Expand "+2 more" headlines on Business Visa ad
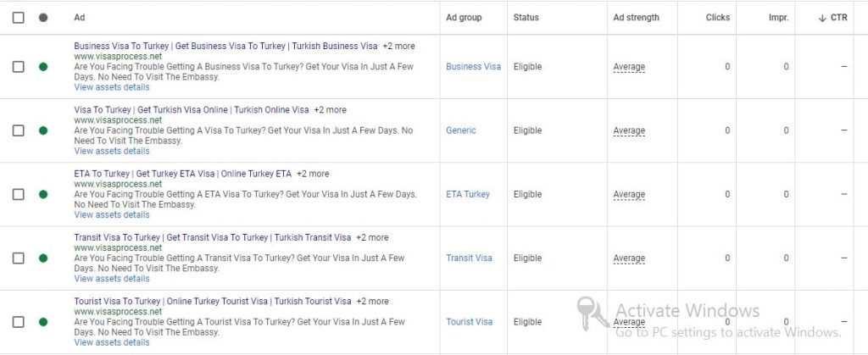The height and width of the screenshot is (355, 868). pos(398,46)
